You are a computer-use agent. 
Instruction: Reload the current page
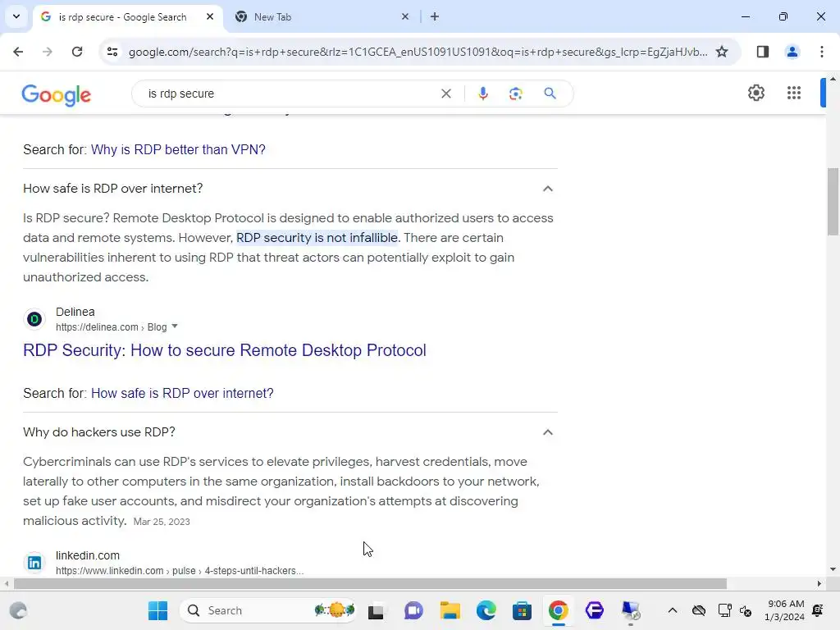click(x=77, y=52)
